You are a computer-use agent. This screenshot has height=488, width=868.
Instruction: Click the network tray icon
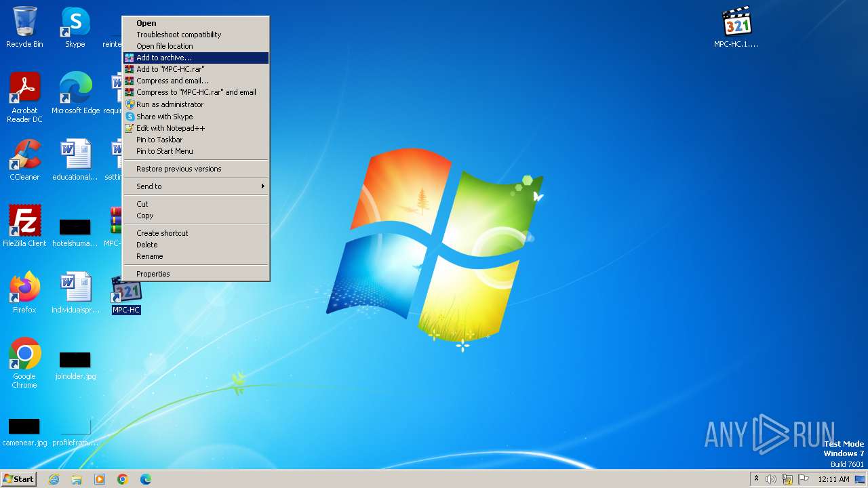pos(787,479)
